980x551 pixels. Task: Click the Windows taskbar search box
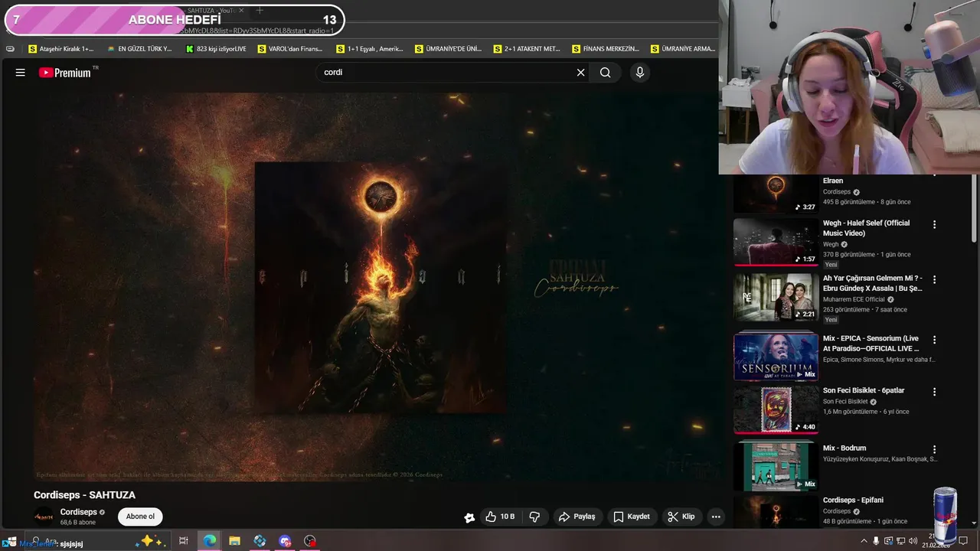click(x=98, y=541)
